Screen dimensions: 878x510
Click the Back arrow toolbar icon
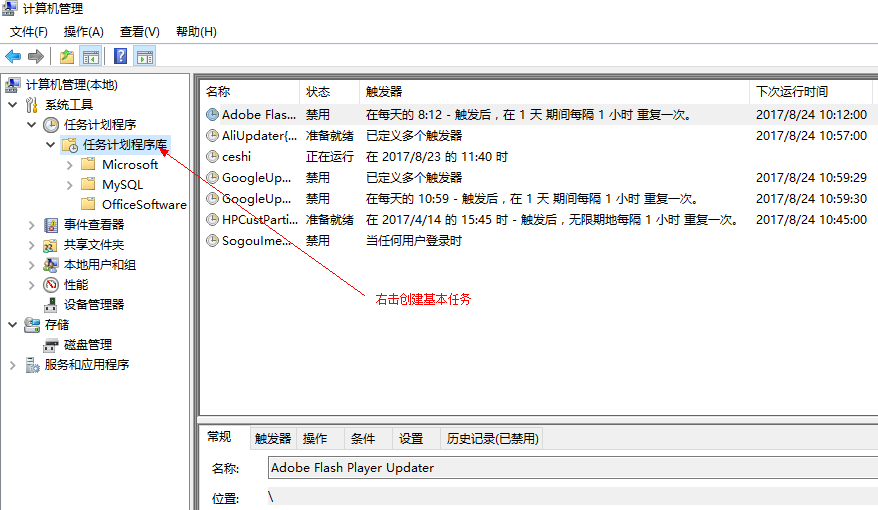tap(13, 57)
